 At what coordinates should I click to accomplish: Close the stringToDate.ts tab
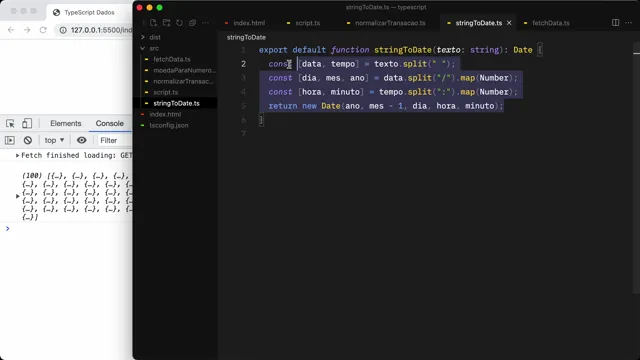coord(509,23)
